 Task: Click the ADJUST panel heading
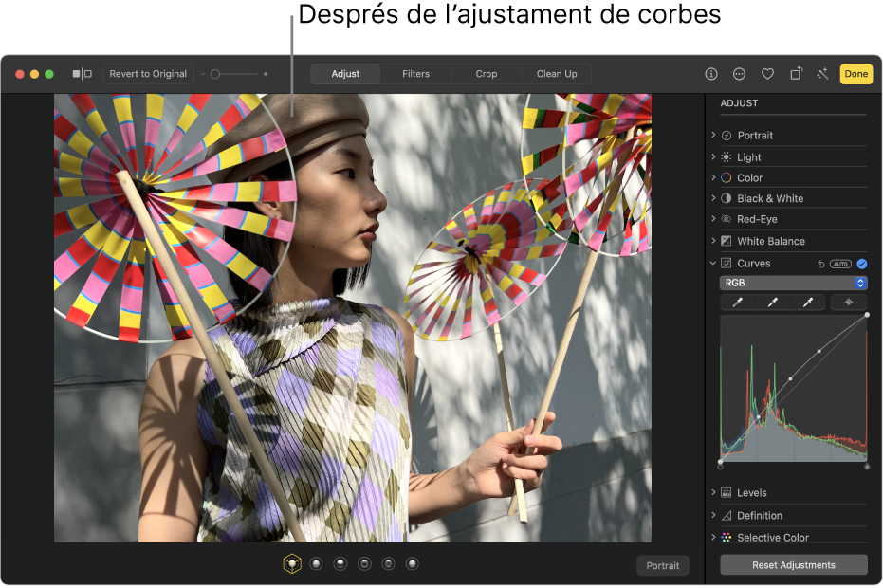point(739,103)
